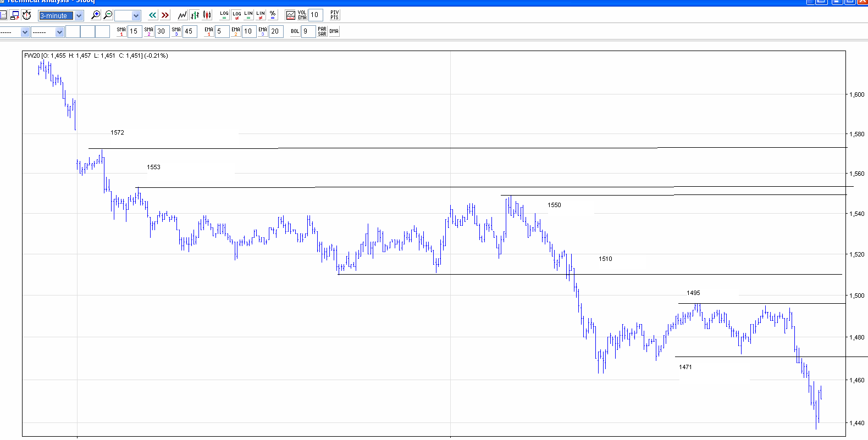868x440 pixels.
Task: Edit the SMA 1 period field showing 15
Action: coord(135,31)
